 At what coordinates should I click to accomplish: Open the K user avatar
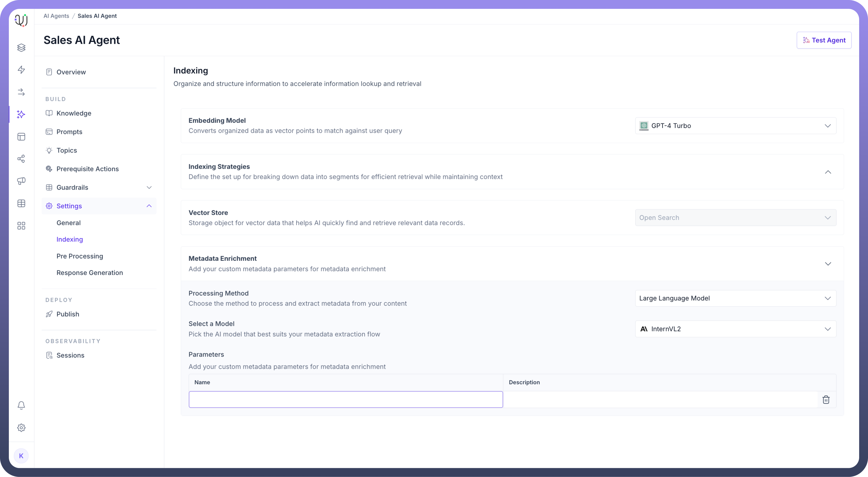21,456
